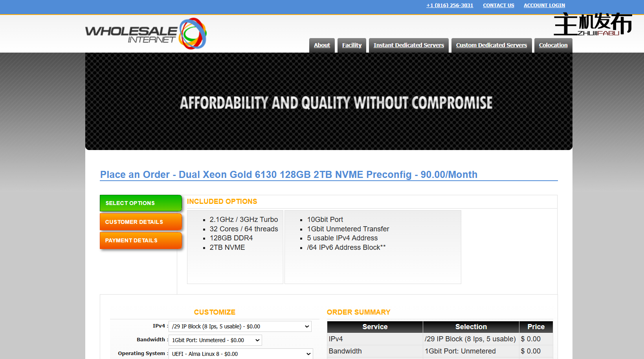Expand the Operating System dropdown

pyautogui.click(x=240, y=354)
